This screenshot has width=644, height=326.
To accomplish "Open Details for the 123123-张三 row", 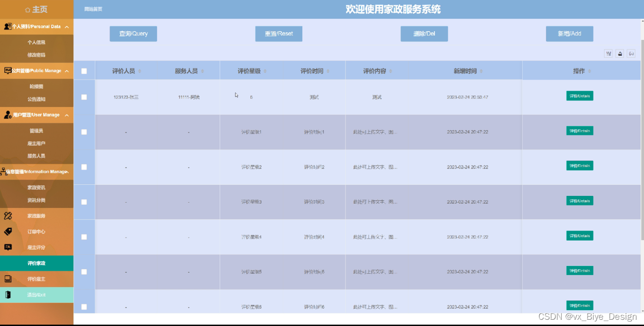I will [580, 96].
